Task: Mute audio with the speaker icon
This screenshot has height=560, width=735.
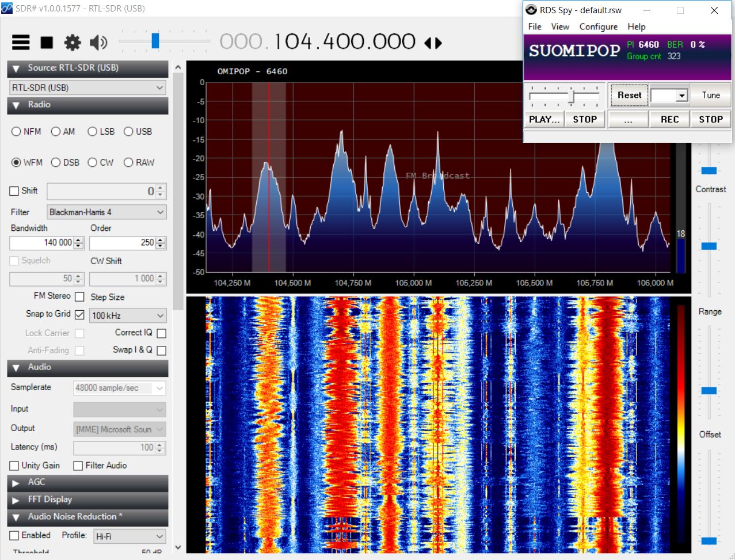Action: tap(98, 43)
